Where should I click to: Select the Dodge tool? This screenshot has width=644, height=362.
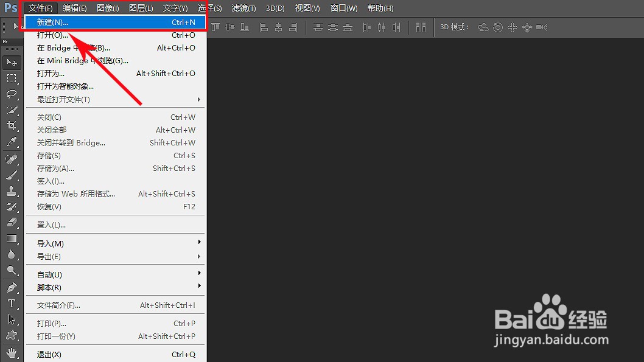[12, 270]
